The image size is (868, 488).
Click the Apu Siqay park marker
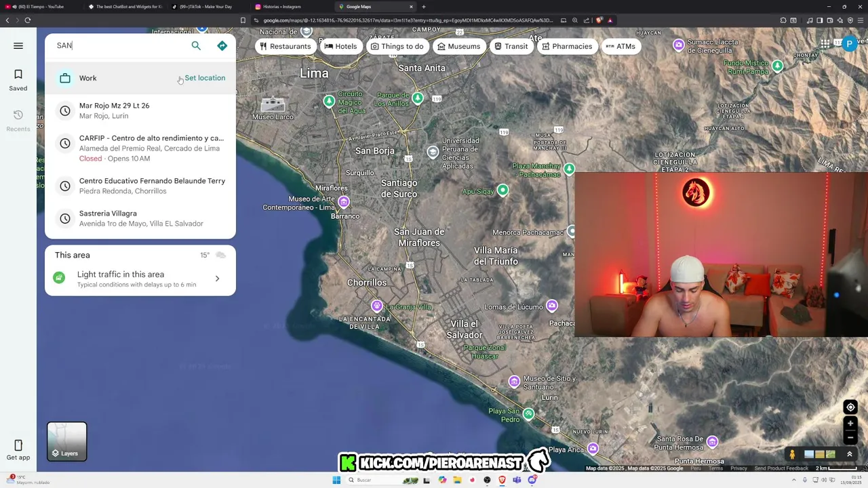[x=502, y=190]
